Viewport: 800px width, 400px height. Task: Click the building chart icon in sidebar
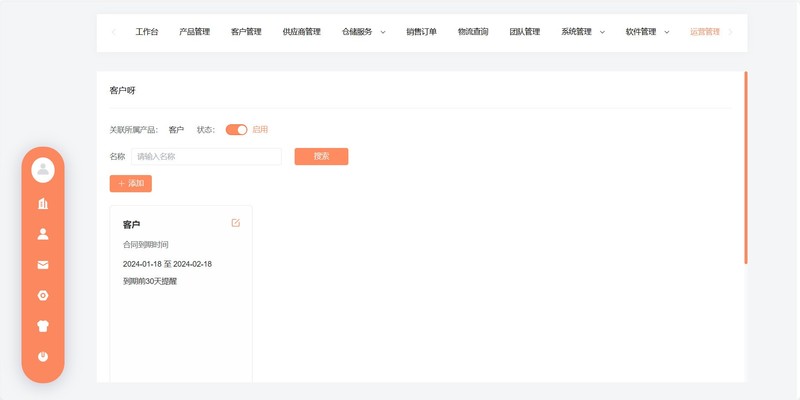point(43,204)
